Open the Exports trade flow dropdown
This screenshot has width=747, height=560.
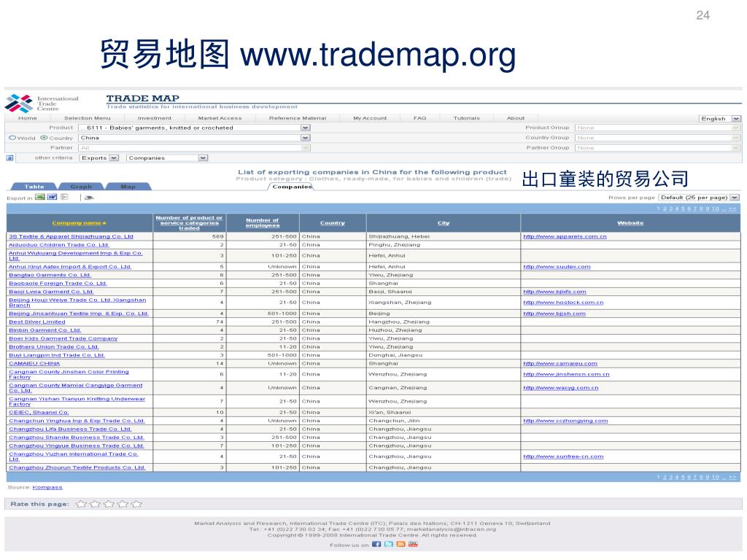pyautogui.click(x=99, y=157)
